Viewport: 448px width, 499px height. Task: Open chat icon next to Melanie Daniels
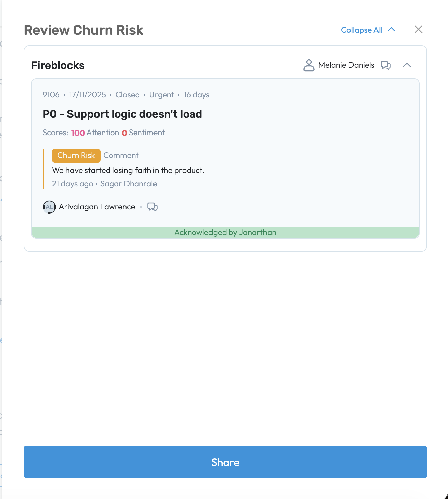[x=386, y=65]
